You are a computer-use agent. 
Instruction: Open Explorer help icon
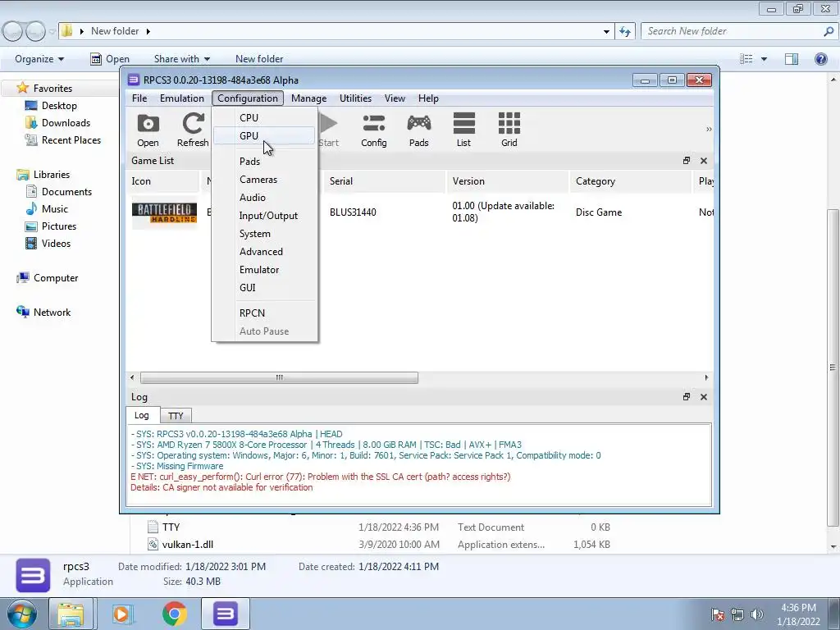click(x=820, y=59)
